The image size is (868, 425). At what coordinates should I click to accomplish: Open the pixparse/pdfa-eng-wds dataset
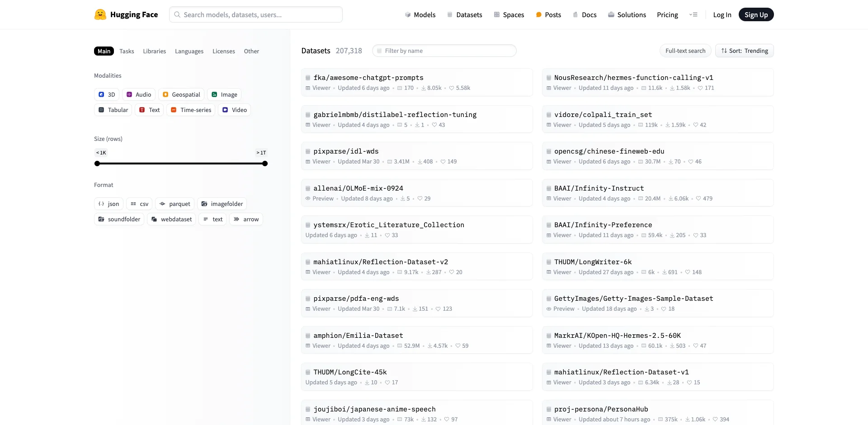point(417,303)
